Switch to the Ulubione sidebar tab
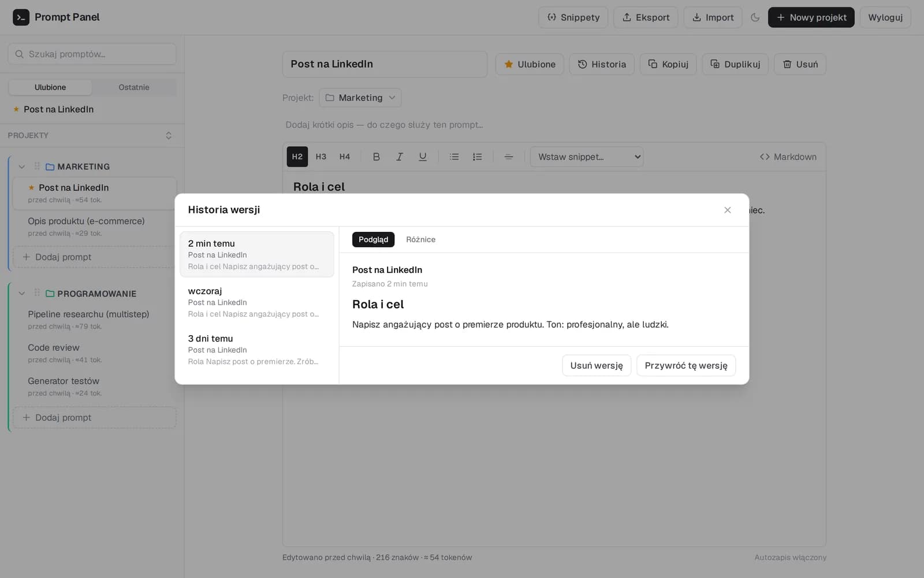The height and width of the screenshot is (578, 924). [x=50, y=87]
